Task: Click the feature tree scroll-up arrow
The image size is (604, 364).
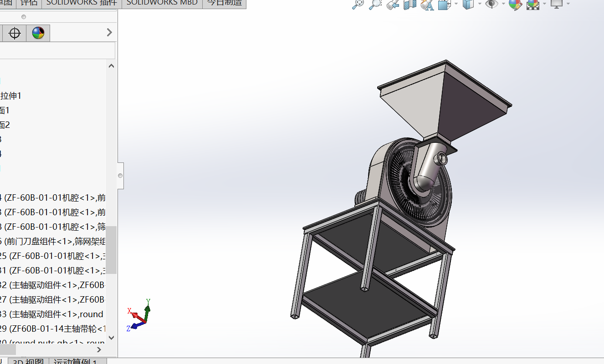Action: point(111,66)
